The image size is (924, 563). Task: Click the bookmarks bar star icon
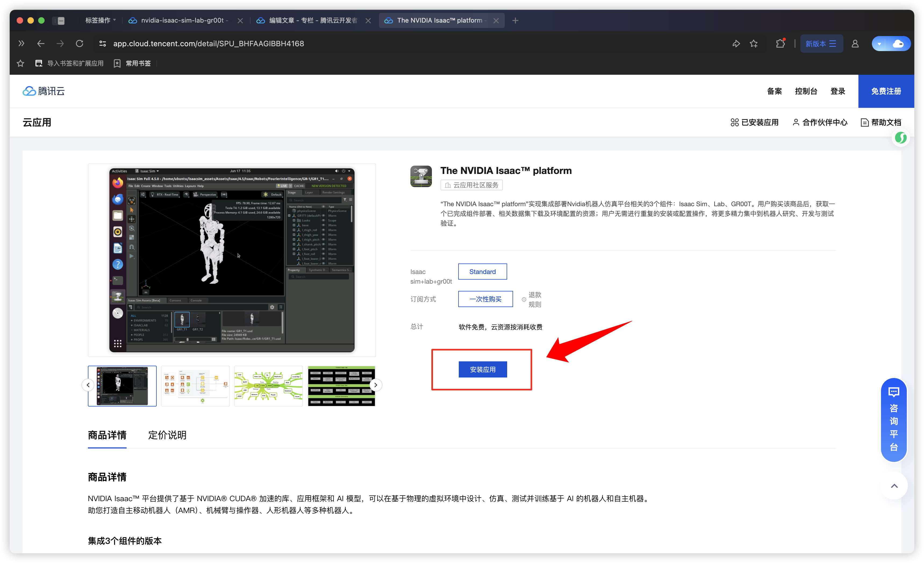coord(21,63)
